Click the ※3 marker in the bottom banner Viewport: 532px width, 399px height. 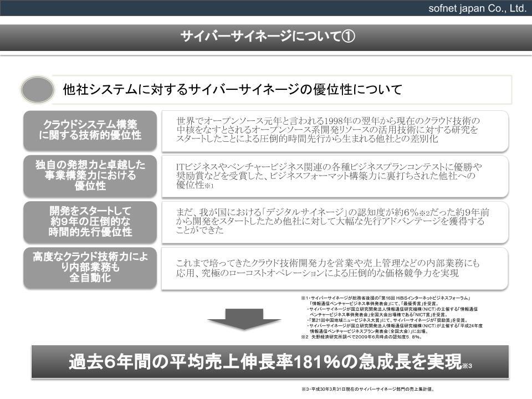[x=467, y=366]
